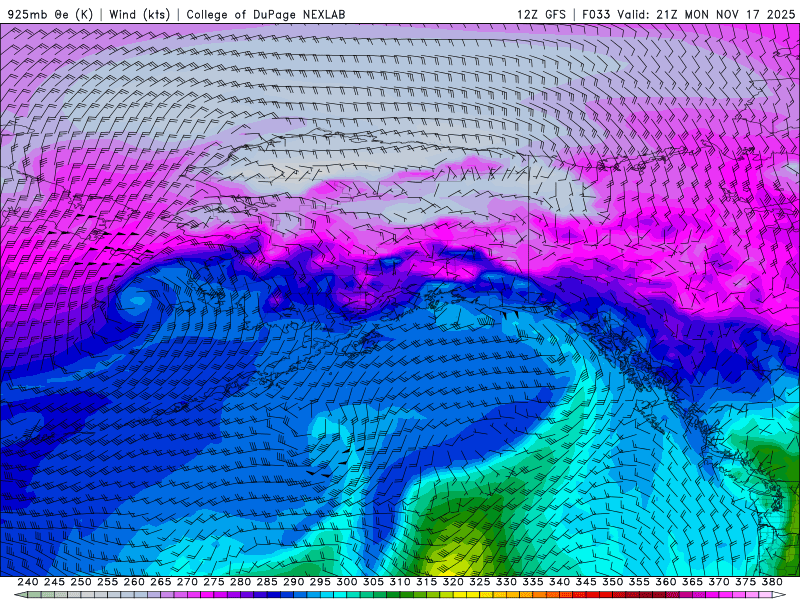Select the 345 legend value
This screenshot has height=600, width=800.
pos(586,582)
